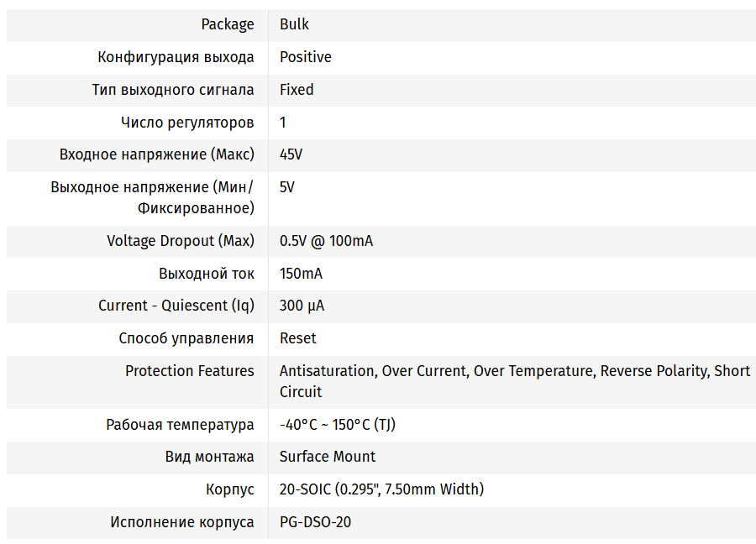The width and height of the screenshot is (756, 544).
Task: Click the "Выходное напряжение (Мин/Фиксированное)" label
Action: 152,197
